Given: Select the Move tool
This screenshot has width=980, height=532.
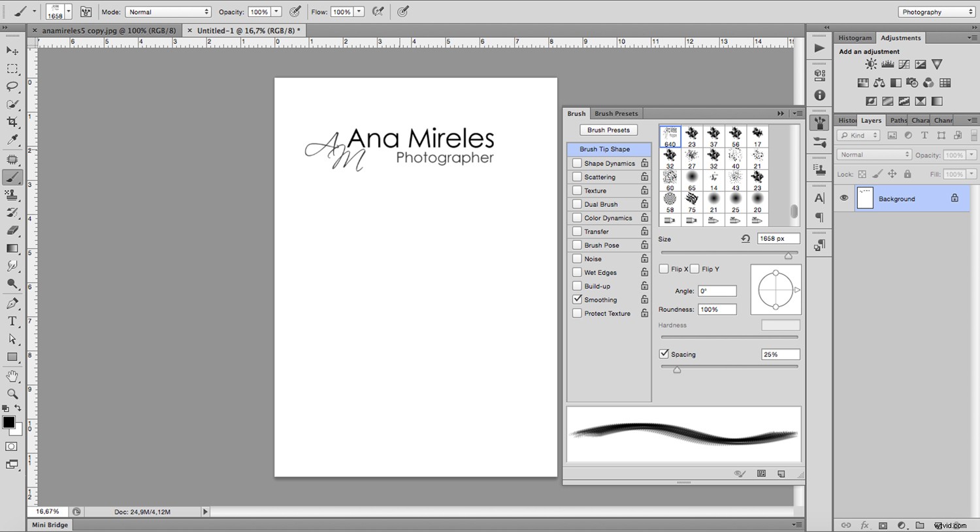Looking at the screenshot, I should (12, 51).
